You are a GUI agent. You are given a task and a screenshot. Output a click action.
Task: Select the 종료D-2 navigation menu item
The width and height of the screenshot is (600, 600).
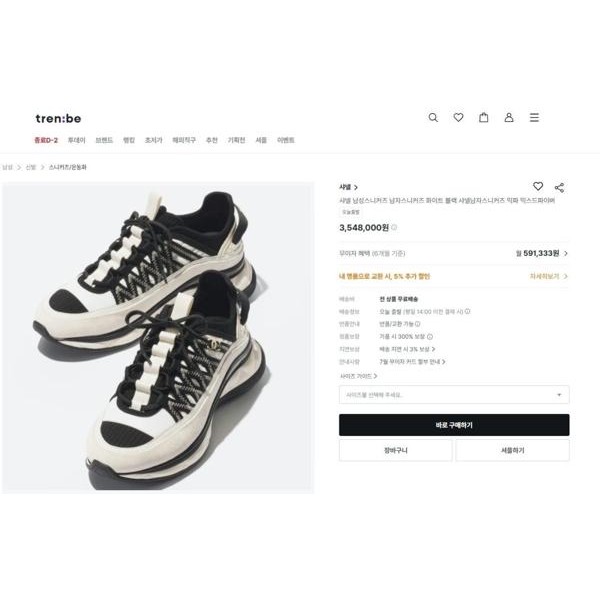tap(46, 140)
